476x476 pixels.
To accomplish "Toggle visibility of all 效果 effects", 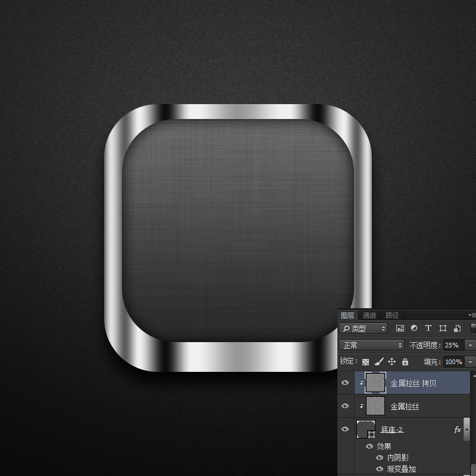I will pos(369,446).
